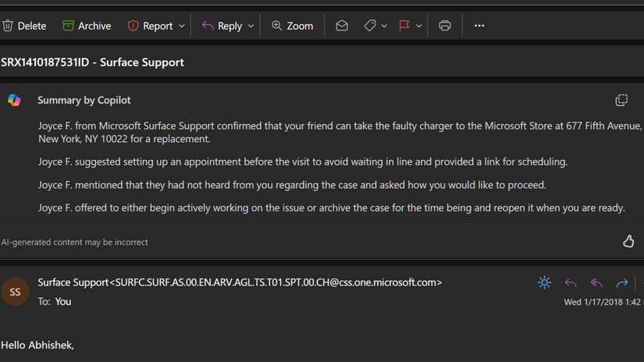Screen dimensions: 644x362
Task: Open the more actions ellipsis menu
Action: (x=479, y=26)
